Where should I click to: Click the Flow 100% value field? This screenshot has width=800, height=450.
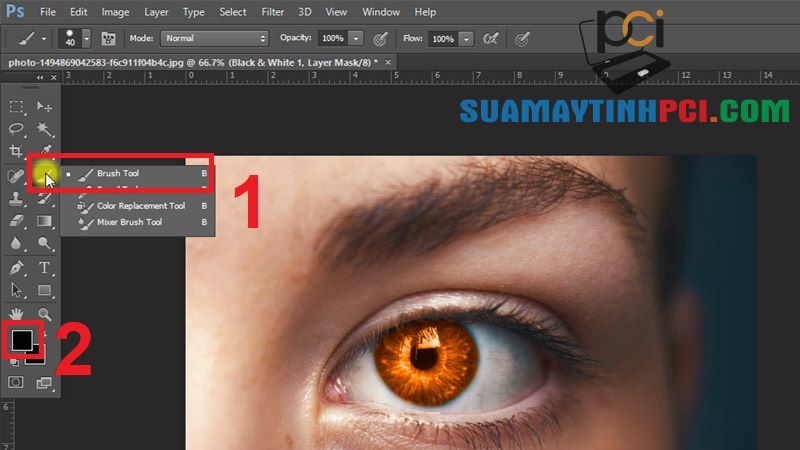click(x=443, y=39)
